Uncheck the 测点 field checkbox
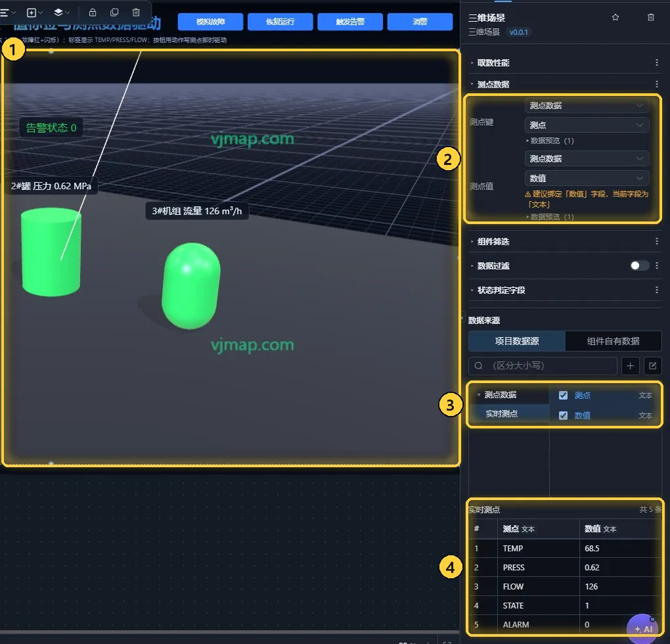Viewport: 670px width, 644px height. click(x=563, y=396)
